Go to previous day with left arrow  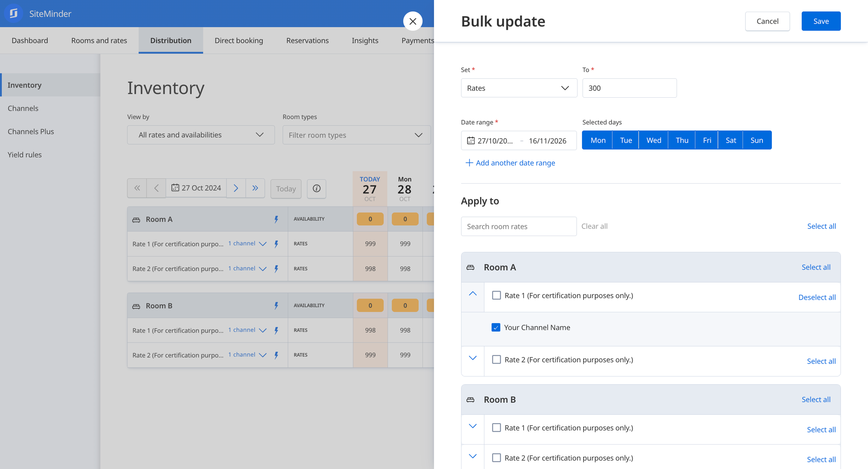tap(156, 188)
